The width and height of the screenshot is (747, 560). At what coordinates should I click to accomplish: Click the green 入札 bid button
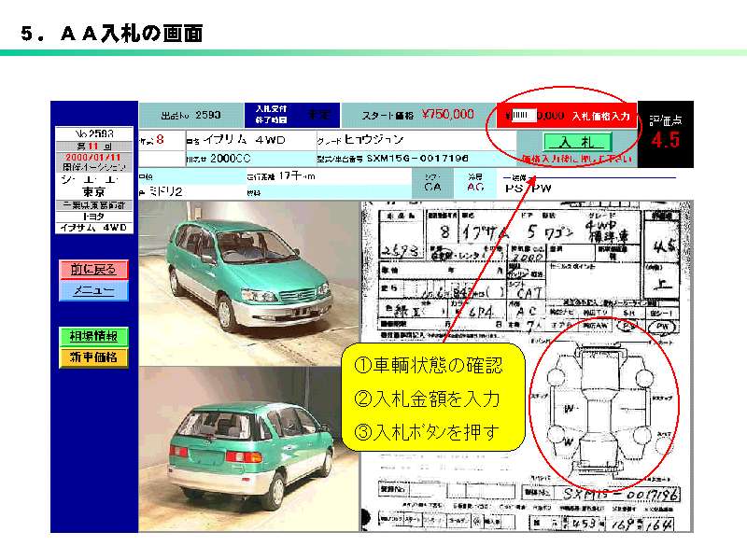563,142
